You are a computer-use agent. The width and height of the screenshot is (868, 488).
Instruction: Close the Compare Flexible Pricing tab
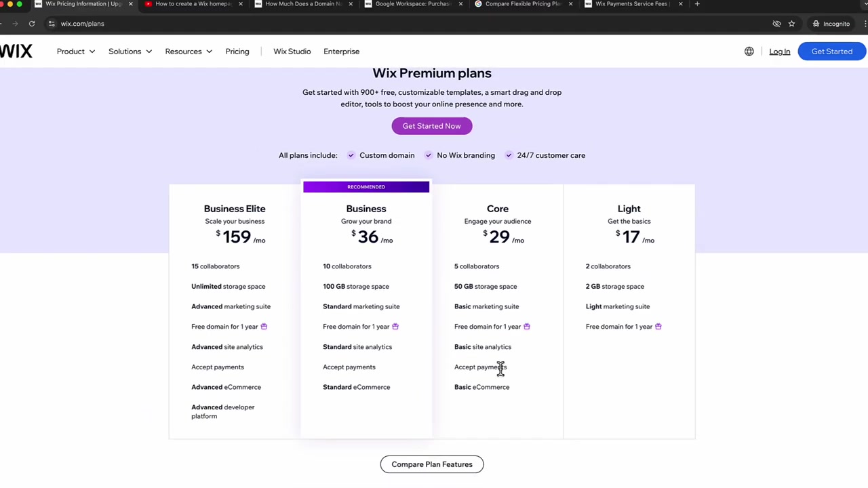click(x=570, y=4)
